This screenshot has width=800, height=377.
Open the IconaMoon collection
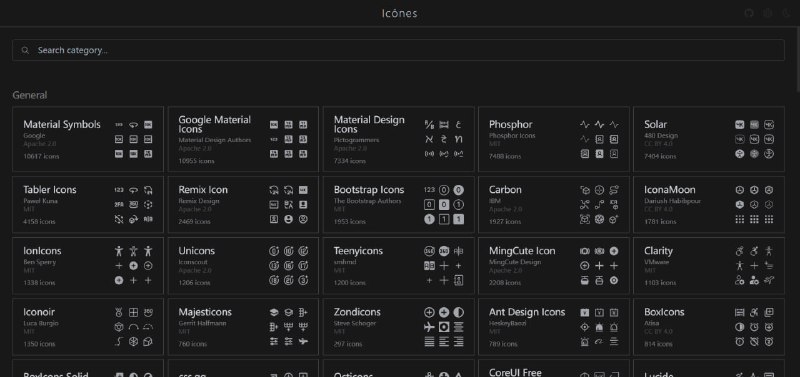(709, 205)
